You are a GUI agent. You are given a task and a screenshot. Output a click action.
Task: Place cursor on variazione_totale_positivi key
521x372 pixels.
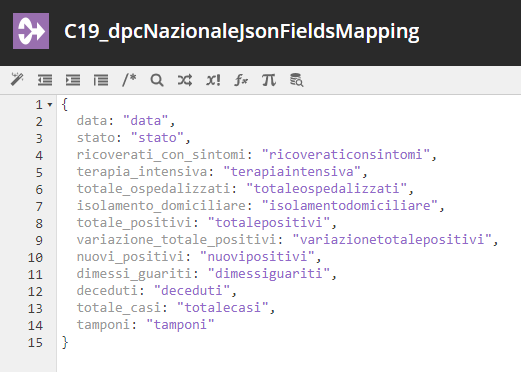click(x=176, y=240)
